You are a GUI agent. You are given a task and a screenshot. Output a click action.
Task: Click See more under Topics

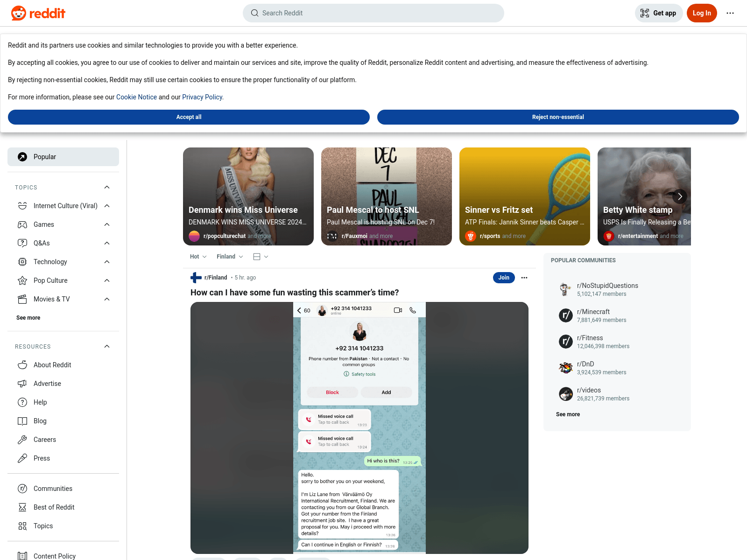click(28, 318)
